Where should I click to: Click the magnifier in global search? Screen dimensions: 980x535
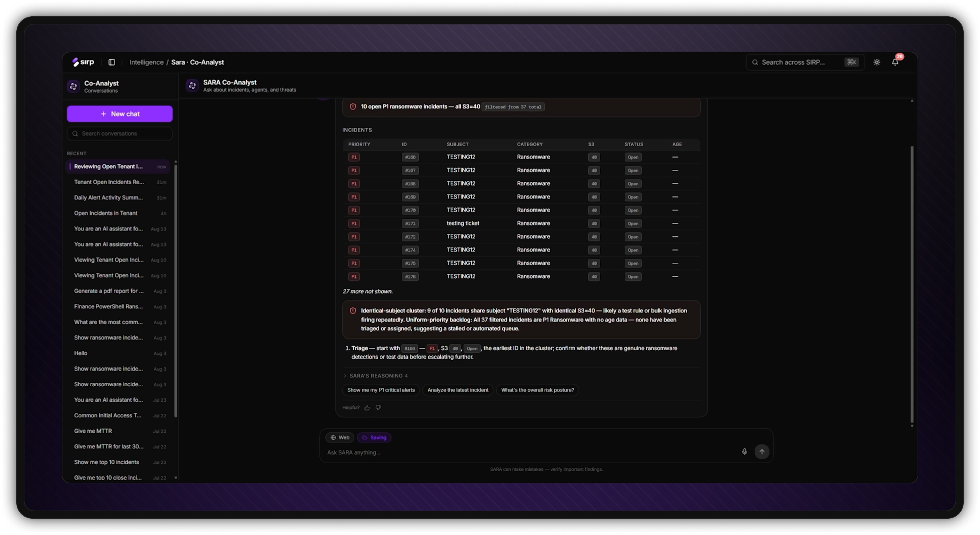click(x=755, y=62)
